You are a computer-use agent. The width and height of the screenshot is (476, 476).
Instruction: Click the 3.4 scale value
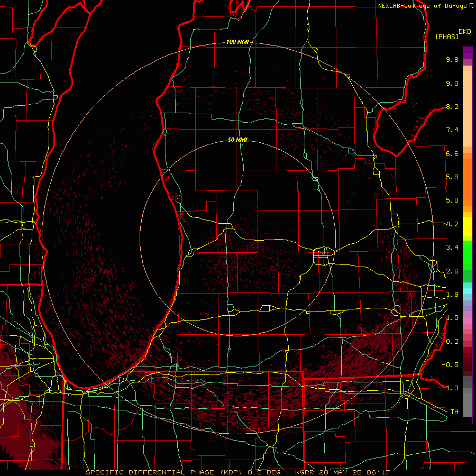point(452,248)
